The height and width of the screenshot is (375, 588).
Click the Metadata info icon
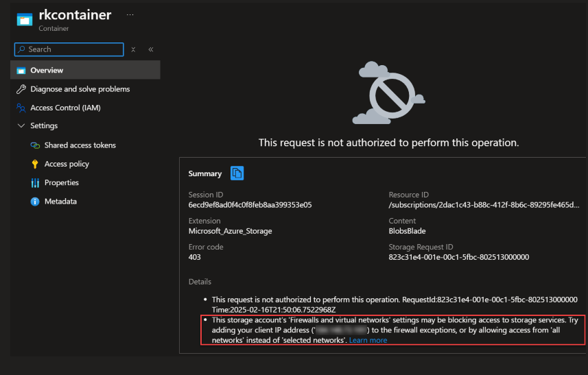pos(35,202)
